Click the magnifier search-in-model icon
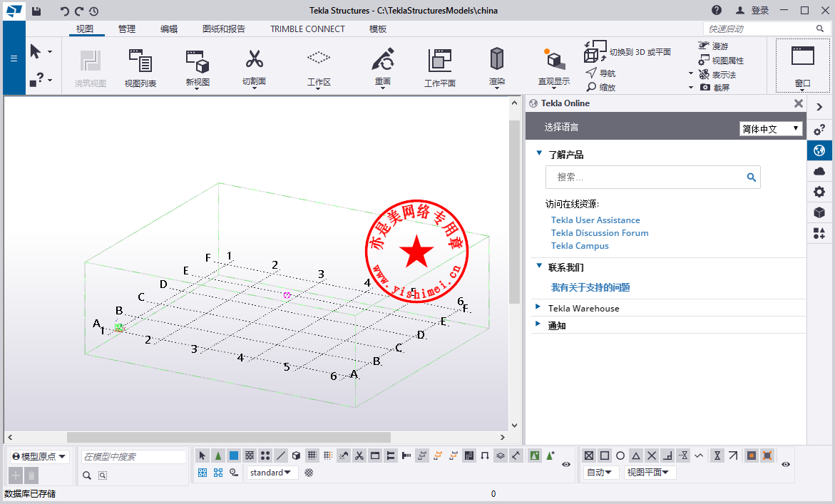 coord(87,475)
